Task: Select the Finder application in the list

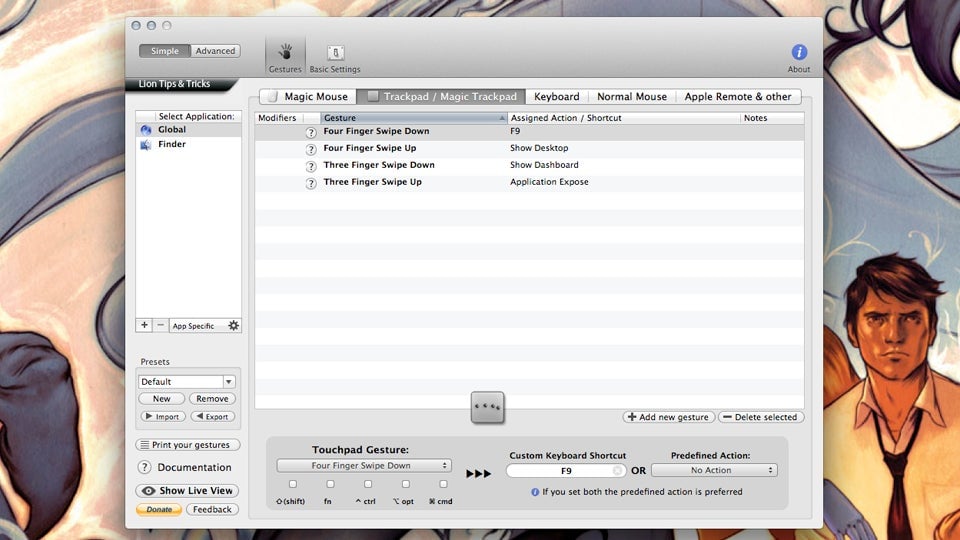Action: click(172, 145)
